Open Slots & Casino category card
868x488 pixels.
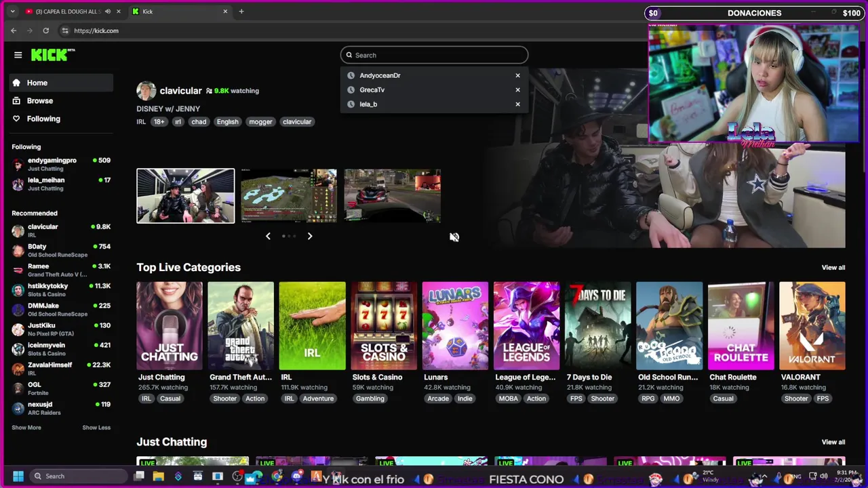[x=384, y=326]
